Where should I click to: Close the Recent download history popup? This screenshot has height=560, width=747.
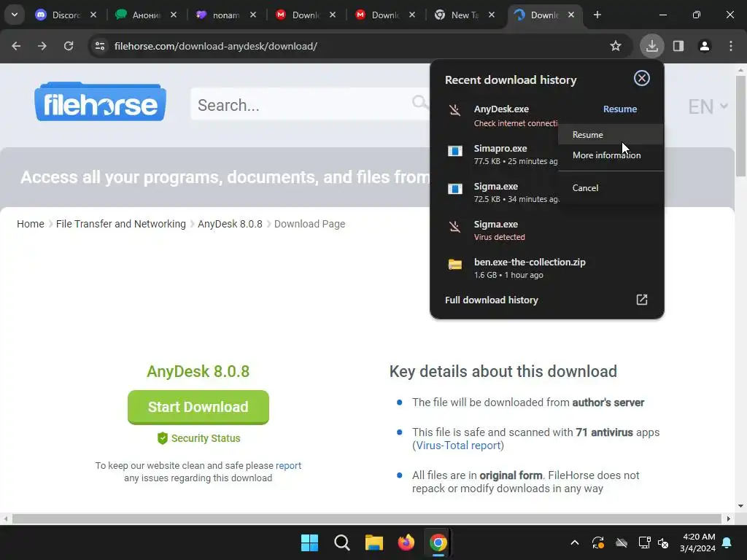point(642,78)
